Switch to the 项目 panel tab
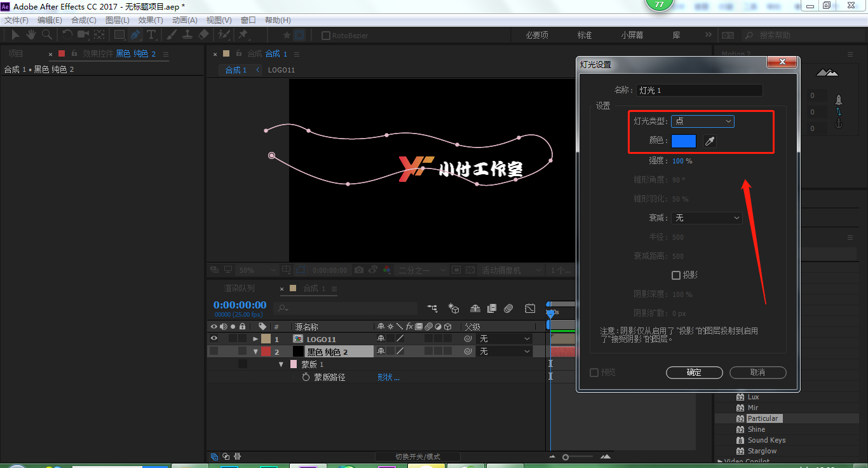This screenshot has height=468, width=868. click(16, 53)
